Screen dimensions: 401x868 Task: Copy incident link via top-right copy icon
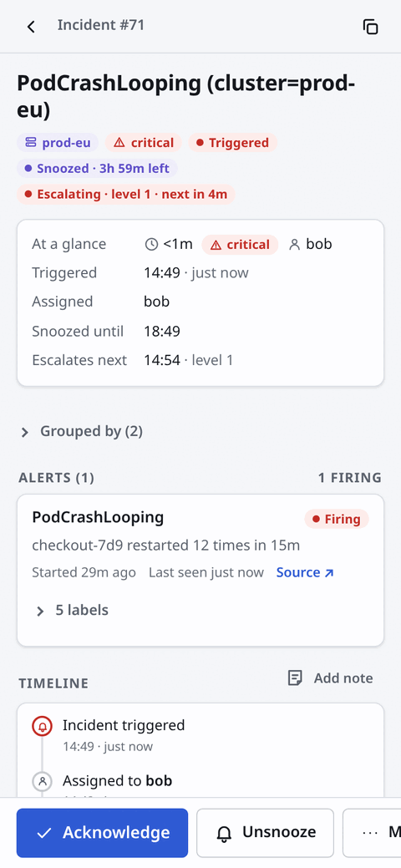(x=370, y=27)
